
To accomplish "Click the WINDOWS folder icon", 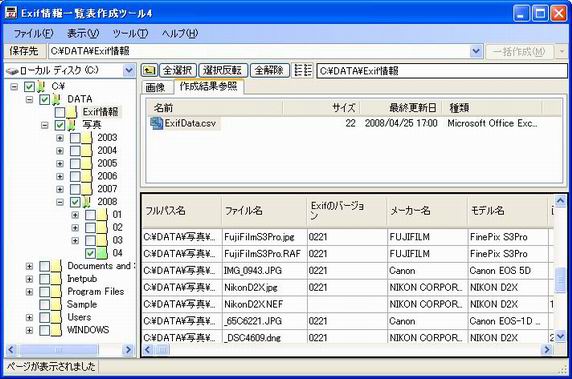I will (x=56, y=330).
